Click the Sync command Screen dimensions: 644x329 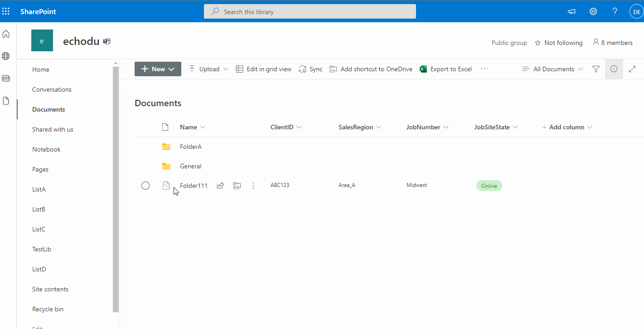click(310, 69)
